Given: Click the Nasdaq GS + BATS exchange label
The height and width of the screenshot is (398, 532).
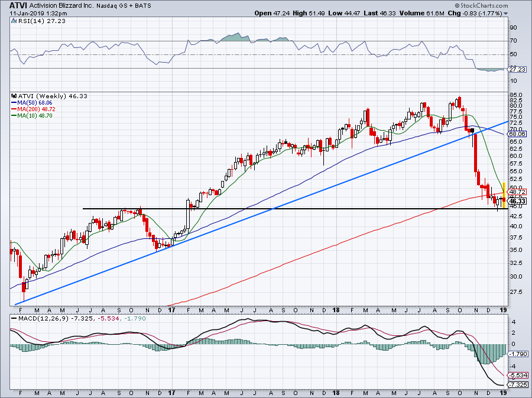Looking at the screenshot, I should (x=124, y=6).
